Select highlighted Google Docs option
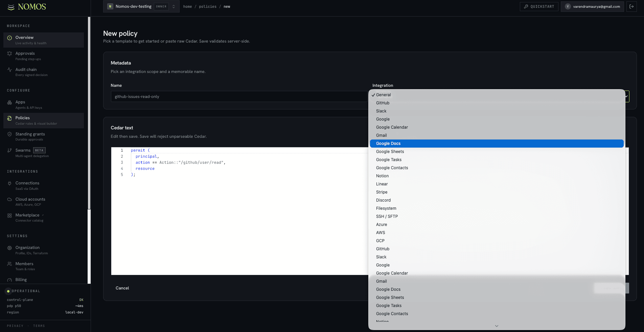The width and height of the screenshot is (644, 332). click(x=497, y=144)
